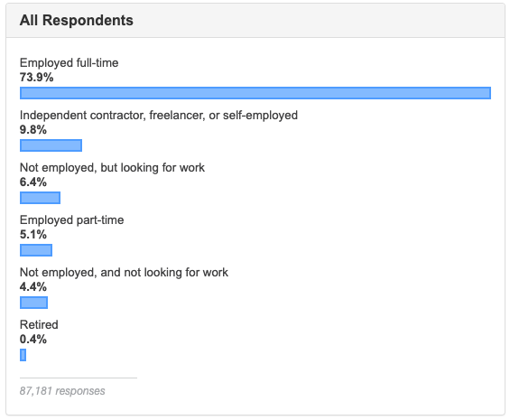Click the Employed full-time bar

tap(255, 93)
